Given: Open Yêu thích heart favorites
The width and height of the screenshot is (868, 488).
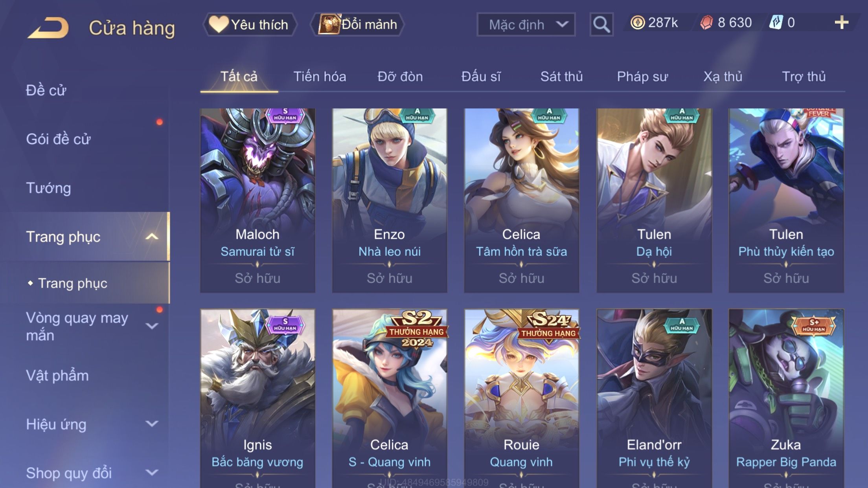Looking at the screenshot, I should tap(249, 24).
